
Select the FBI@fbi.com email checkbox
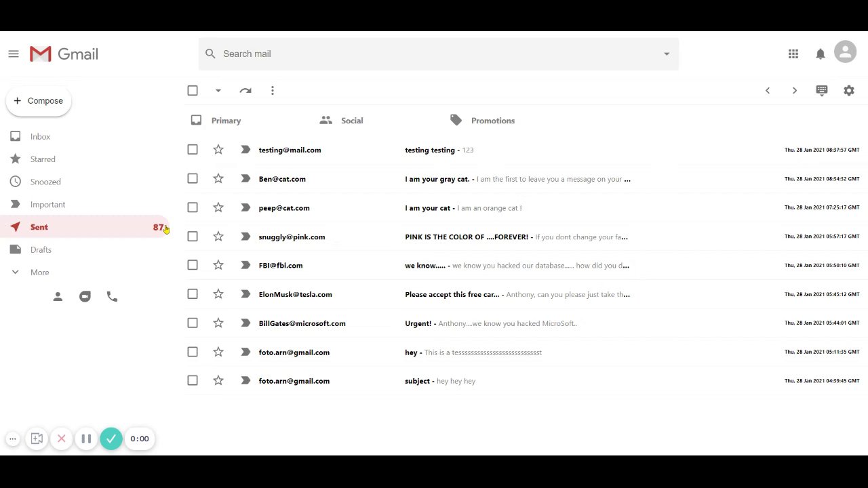[x=193, y=266]
